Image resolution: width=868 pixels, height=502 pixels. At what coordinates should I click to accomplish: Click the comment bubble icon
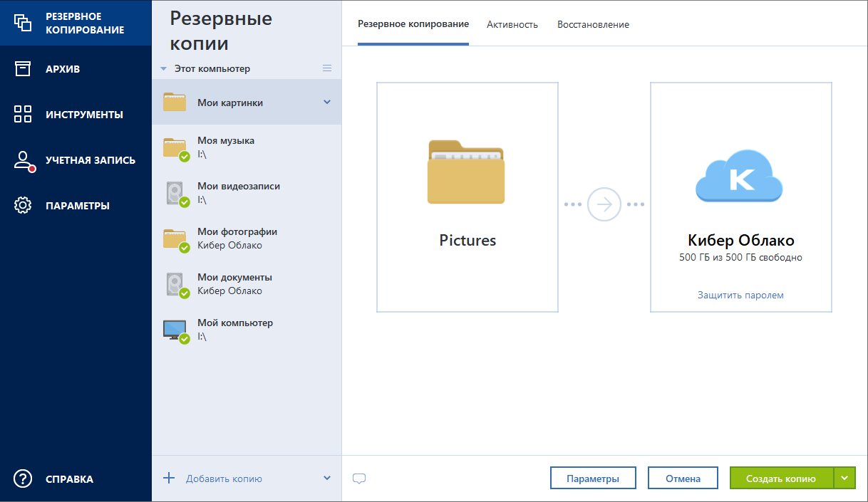[359, 479]
